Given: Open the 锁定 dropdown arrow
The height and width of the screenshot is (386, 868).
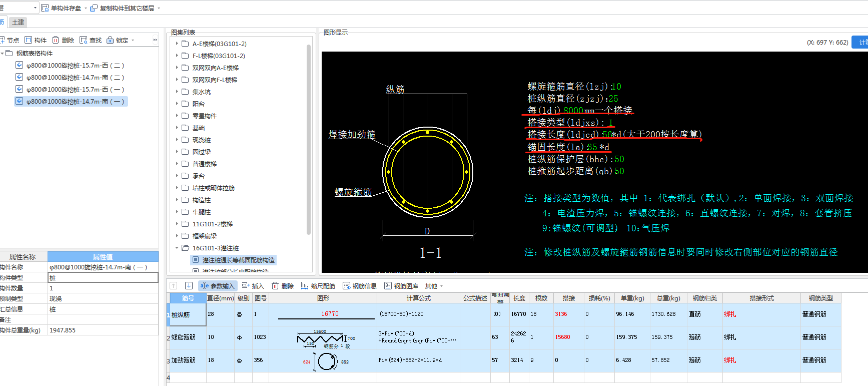Looking at the screenshot, I should (x=133, y=41).
